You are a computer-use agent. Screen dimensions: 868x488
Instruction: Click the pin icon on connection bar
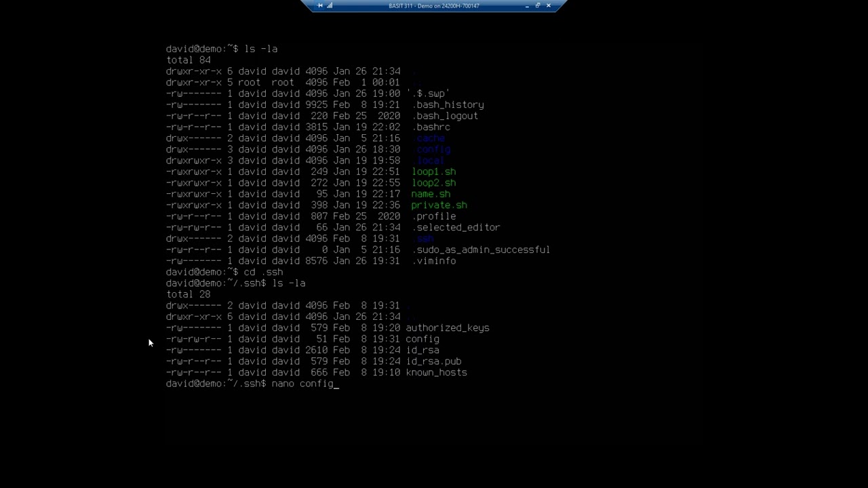[x=320, y=5]
